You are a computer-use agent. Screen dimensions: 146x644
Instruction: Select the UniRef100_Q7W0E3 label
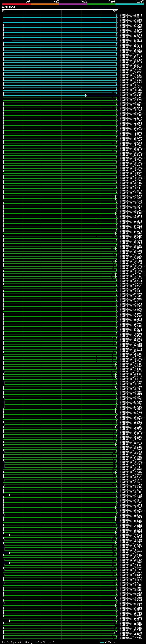(131, 543)
